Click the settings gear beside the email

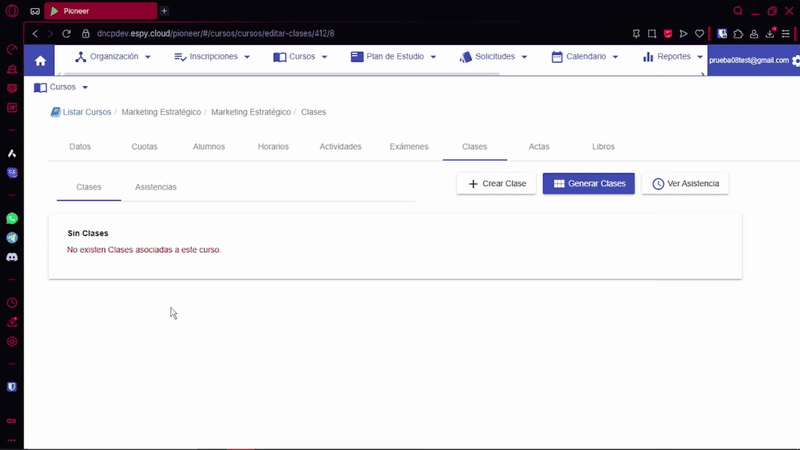pyautogui.click(x=795, y=61)
